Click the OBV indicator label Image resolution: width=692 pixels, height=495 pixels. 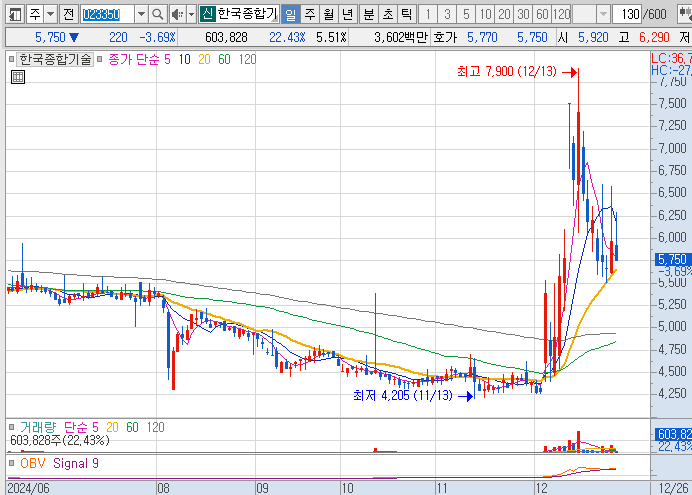(33, 463)
